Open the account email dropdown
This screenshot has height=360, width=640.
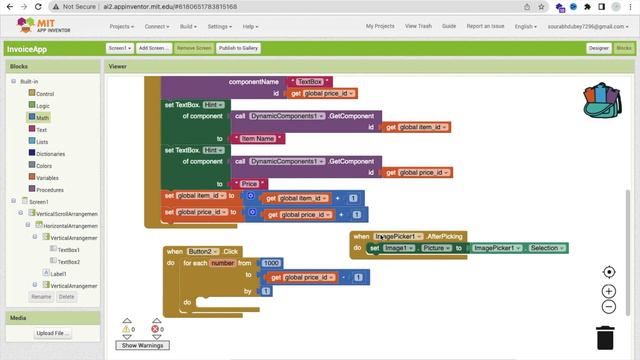click(588, 26)
